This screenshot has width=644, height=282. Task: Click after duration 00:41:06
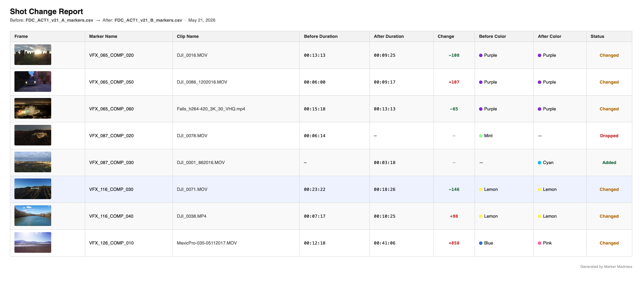(385, 243)
